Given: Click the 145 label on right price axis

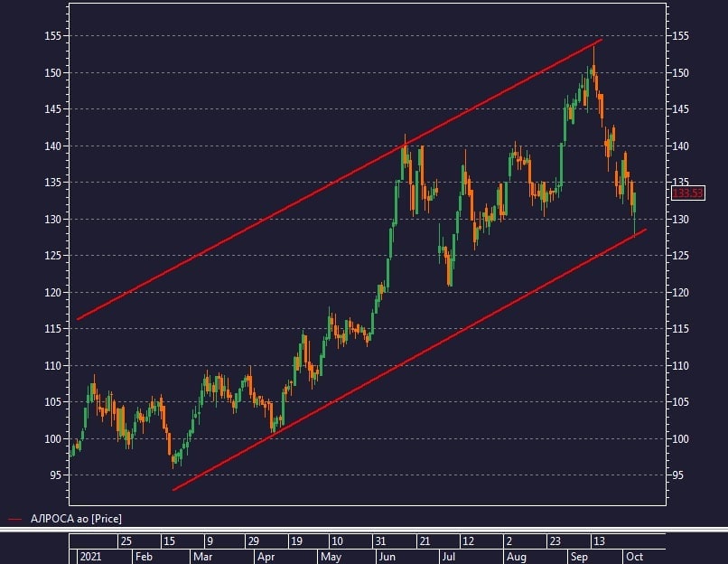Looking at the screenshot, I should [x=681, y=109].
